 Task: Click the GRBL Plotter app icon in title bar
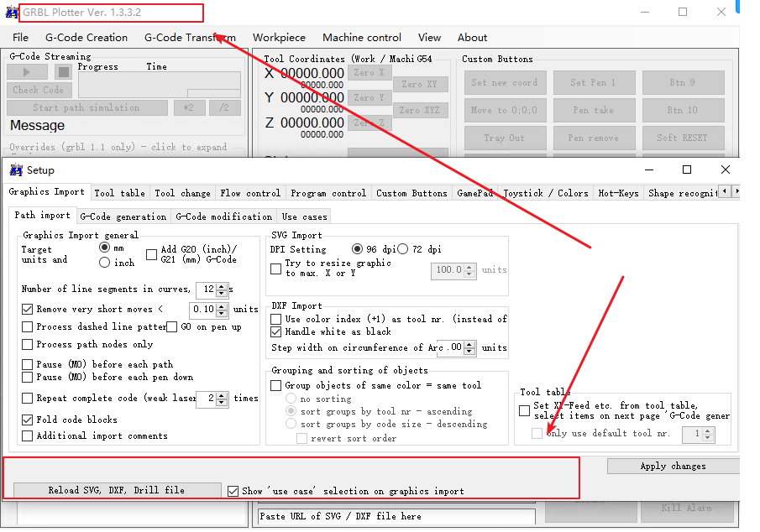point(11,13)
